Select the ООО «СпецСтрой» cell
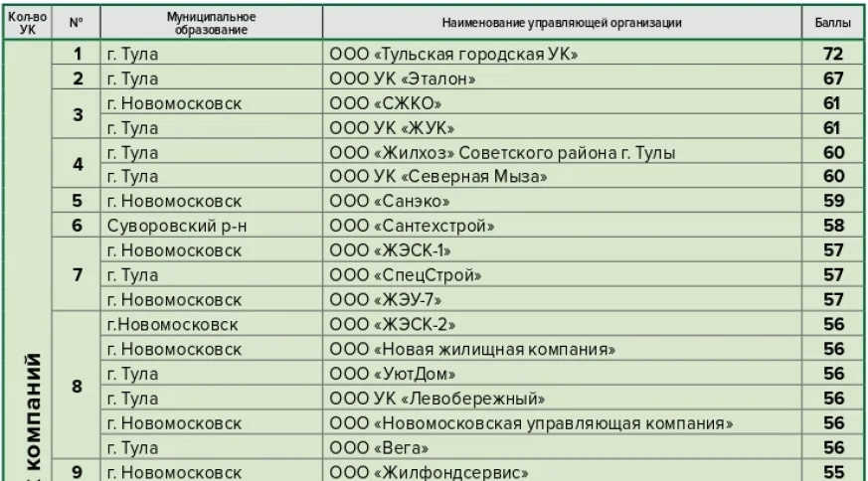The image size is (868, 481). (406, 275)
